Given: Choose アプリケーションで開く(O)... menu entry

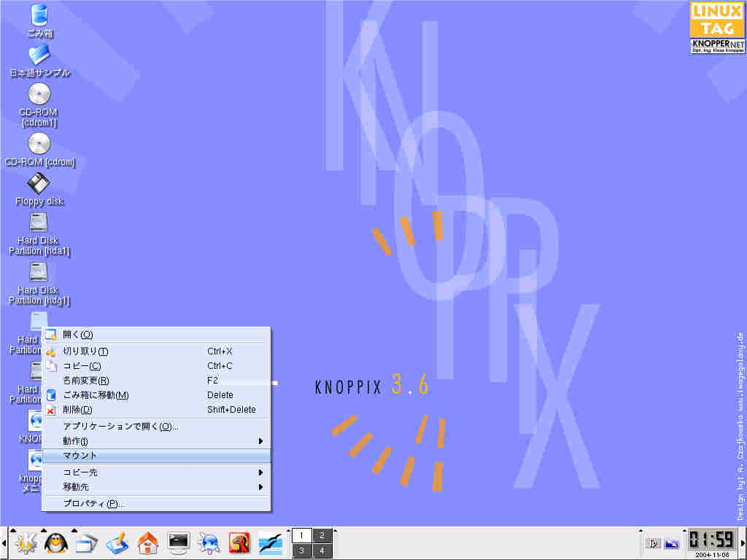Looking at the screenshot, I should click(x=157, y=427).
